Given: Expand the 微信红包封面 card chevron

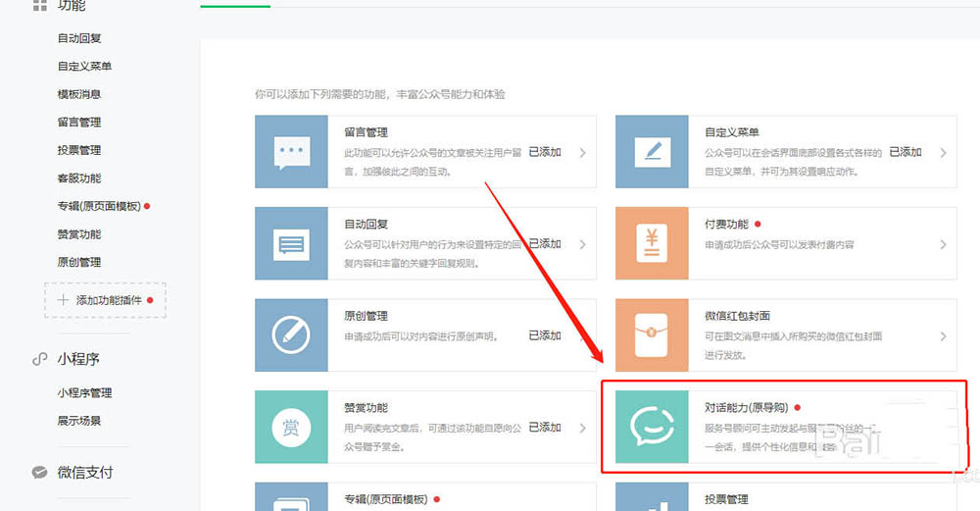Looking at the screenshot, I should [x=943, y=336].
